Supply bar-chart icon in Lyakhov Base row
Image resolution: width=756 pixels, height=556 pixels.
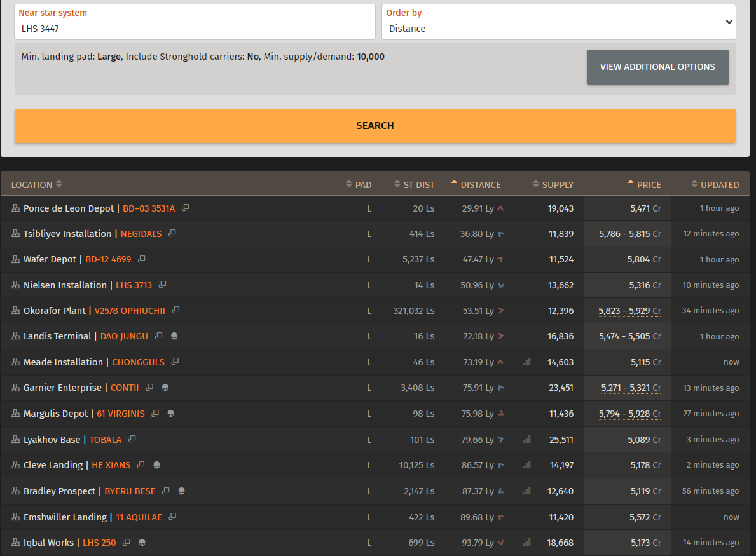tap(527, 439)
